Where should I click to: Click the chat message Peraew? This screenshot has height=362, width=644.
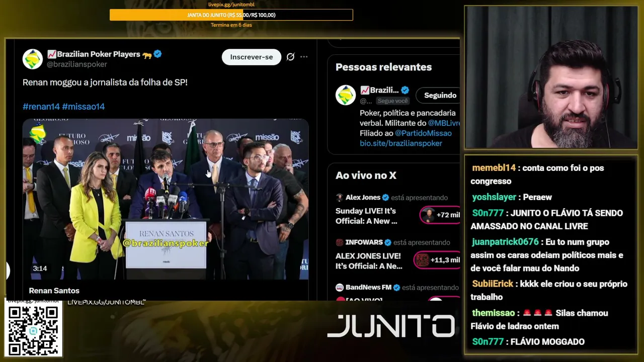537,197
